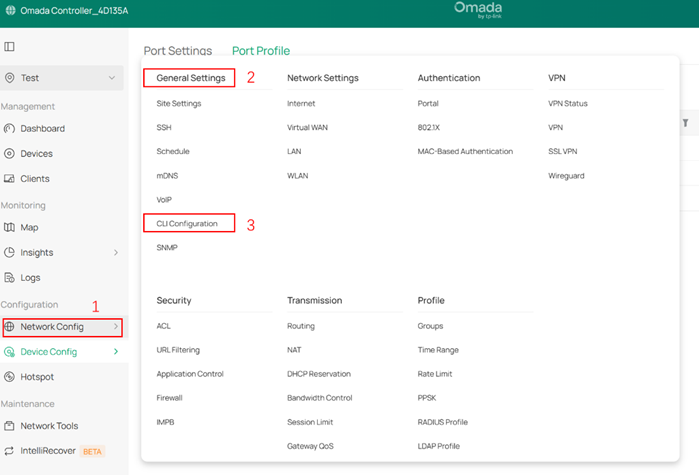Click the Devices icon in sidebar
The width and height of the screenshot is (699, 475).
pos(10,154)
